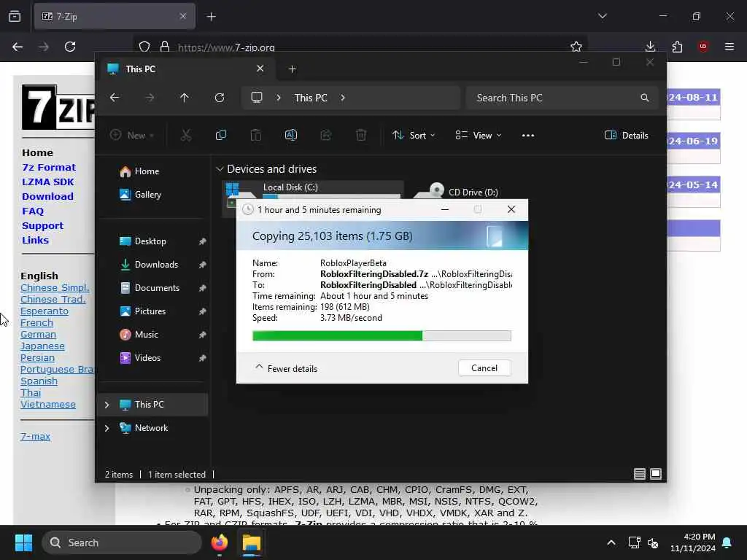This screenshot has width=747, height=560.
Task: Open Firefox tab view icon
Action: [x=15, y=16]
